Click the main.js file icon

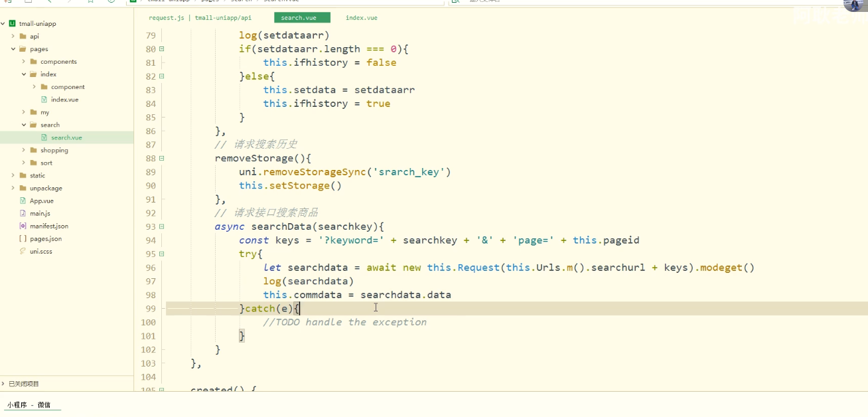23,213
